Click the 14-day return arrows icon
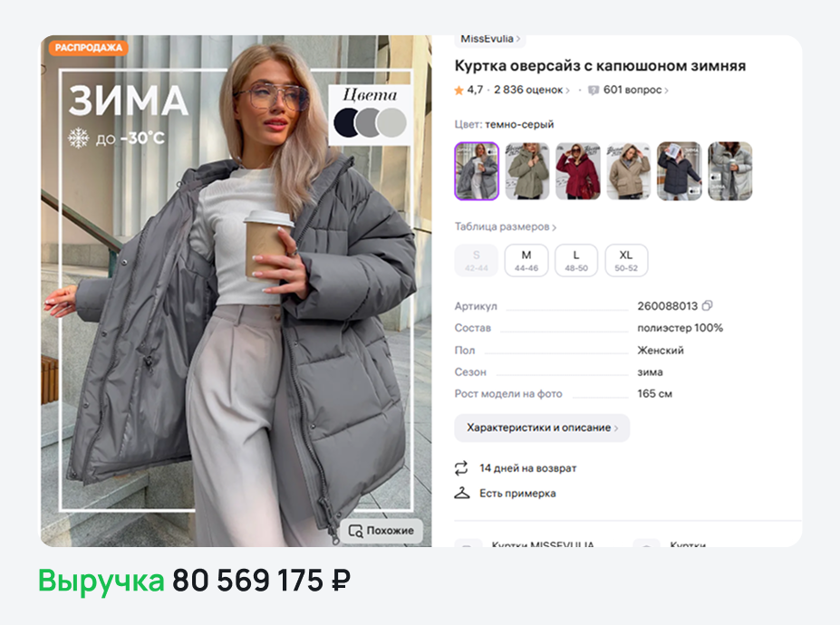 pyautogui.click(x=461, y=468)
